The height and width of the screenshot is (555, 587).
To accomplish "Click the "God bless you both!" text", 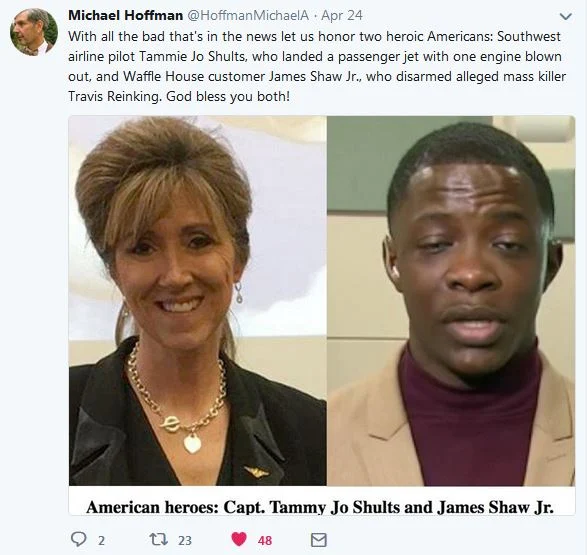I will click(228, 97).
